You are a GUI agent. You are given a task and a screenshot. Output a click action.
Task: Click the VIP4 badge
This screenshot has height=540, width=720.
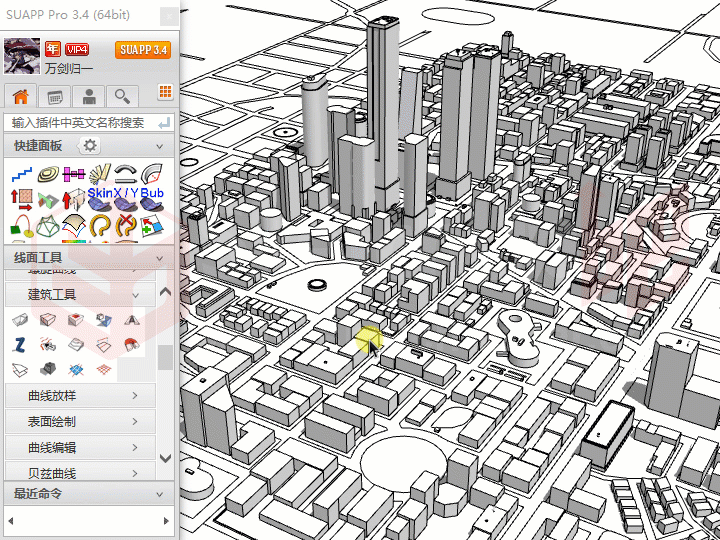(x=77, y=49)
